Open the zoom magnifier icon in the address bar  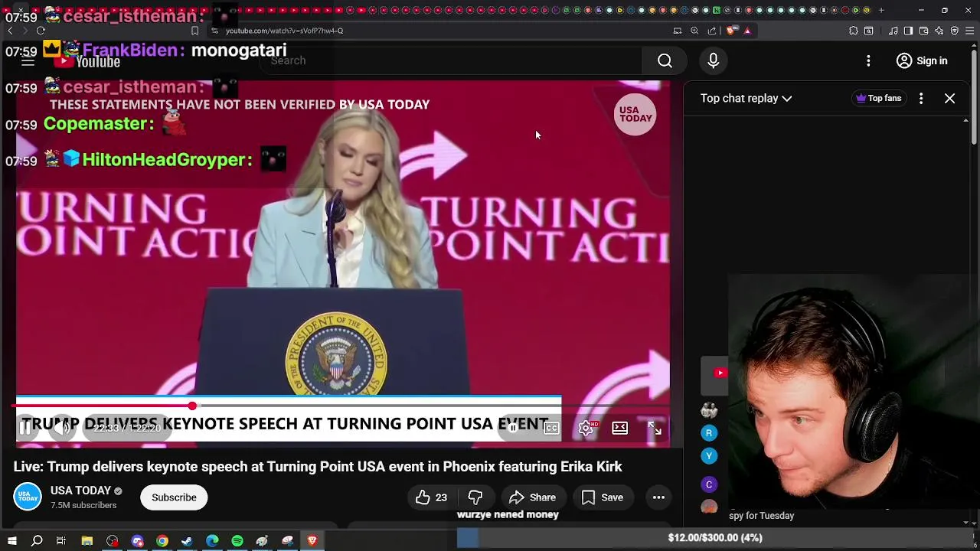694,31
